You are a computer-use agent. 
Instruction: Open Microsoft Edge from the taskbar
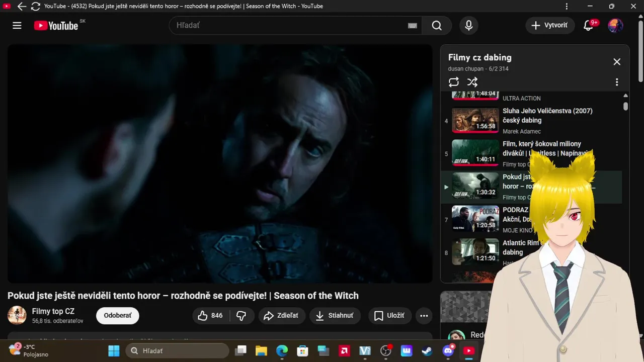pyautogui.click(x=282, y=350)
